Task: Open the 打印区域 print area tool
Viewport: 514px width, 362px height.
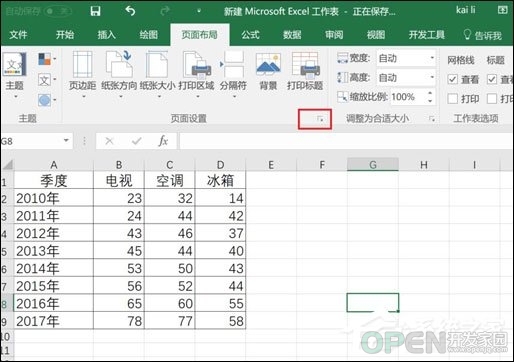Action: click(196, 75)
